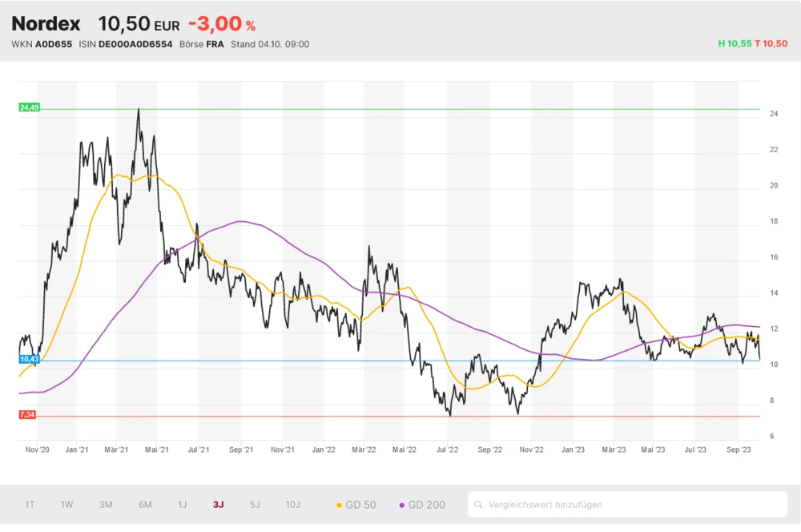Viewport: 801px width, 532px height.
Task: Open the 10J long-term chart range
Action: click(293, 505)
